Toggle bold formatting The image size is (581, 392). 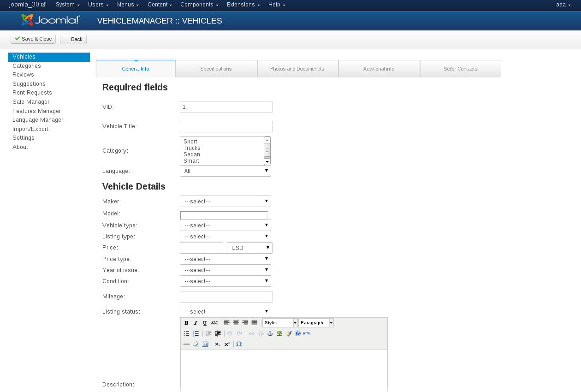[186, 323]
